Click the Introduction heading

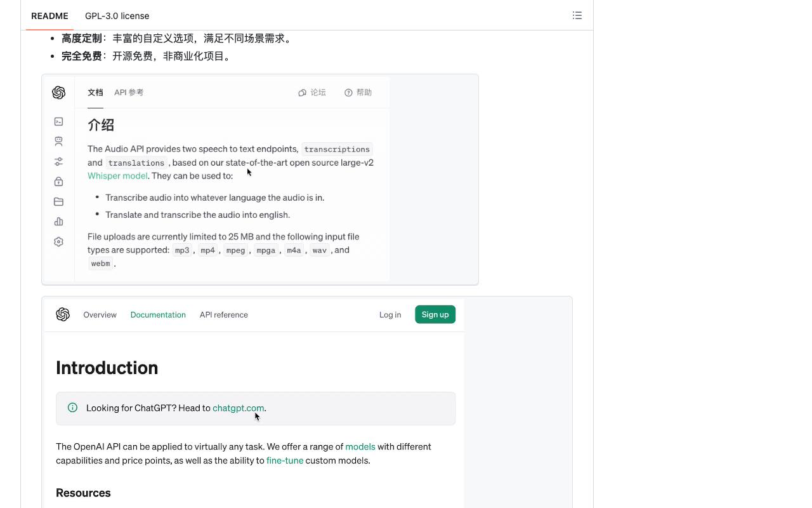(107, 368)
